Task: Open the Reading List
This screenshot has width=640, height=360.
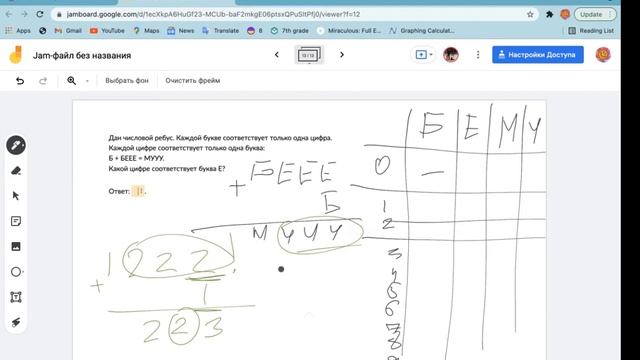Action: pos(591,31)
